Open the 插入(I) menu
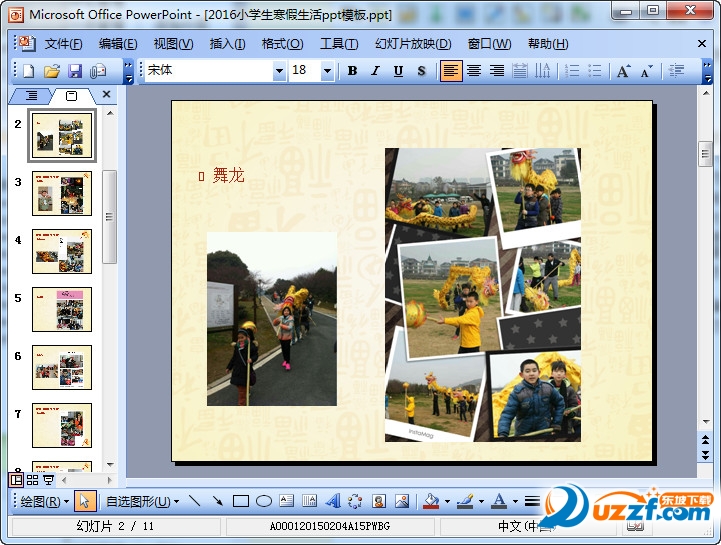This screenshot has width=721, height=545. click(x=227, y=44)
